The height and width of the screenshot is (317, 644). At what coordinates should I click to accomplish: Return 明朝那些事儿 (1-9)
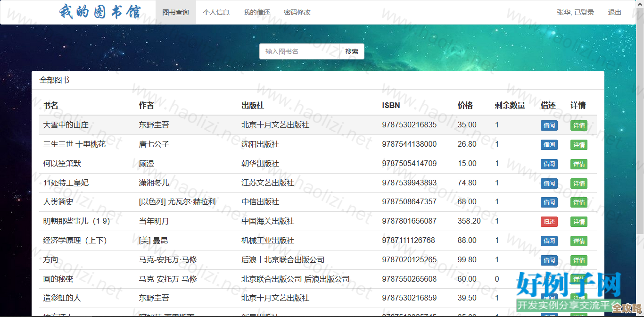[x=549, y=221]
